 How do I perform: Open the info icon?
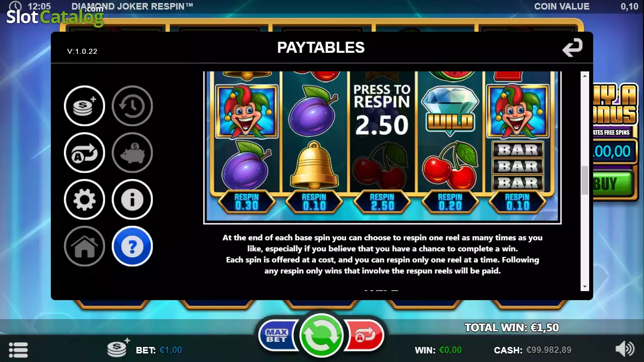click(132, 200)
